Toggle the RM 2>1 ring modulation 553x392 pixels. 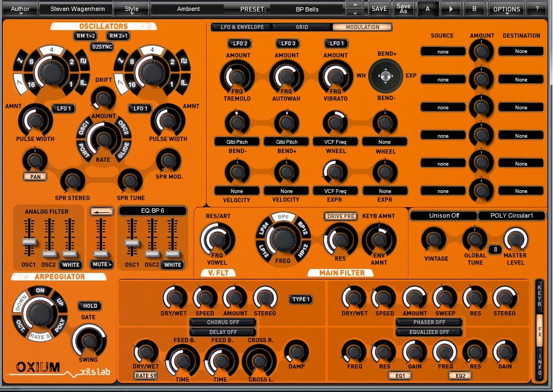[x=119, y=36]
